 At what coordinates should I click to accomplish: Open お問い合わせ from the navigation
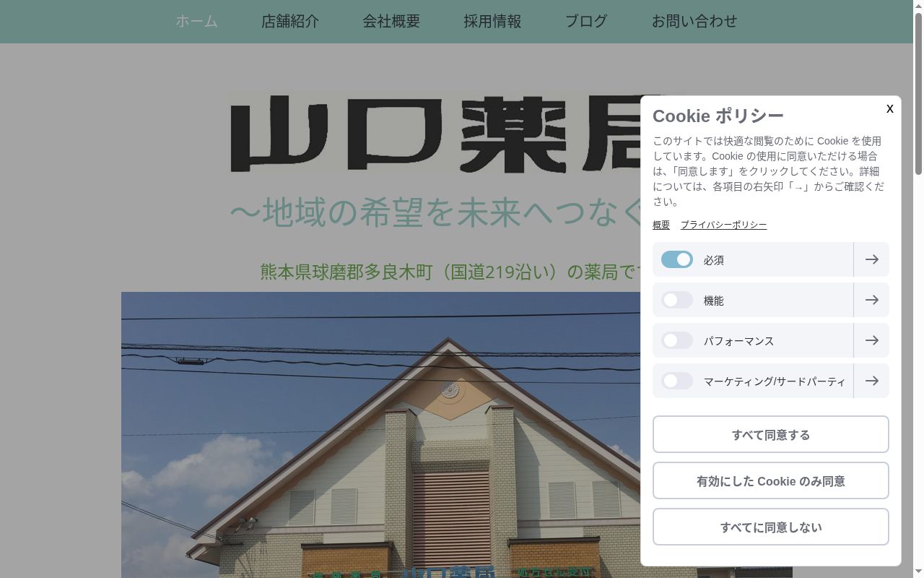[x=694, y=21]
